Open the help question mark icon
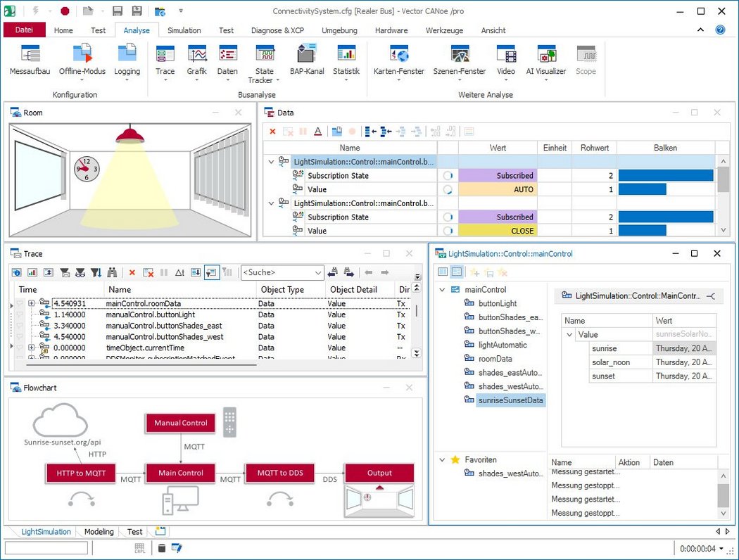 (x=720, y=30)
